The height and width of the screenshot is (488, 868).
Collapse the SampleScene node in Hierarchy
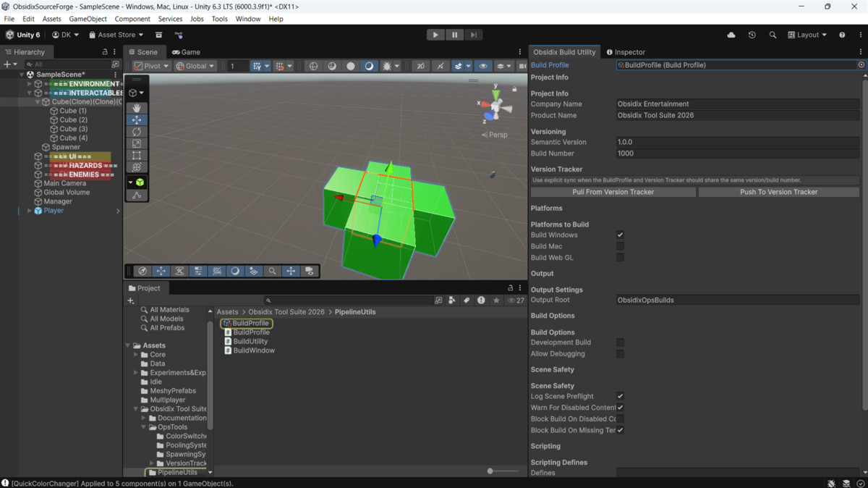22,75
